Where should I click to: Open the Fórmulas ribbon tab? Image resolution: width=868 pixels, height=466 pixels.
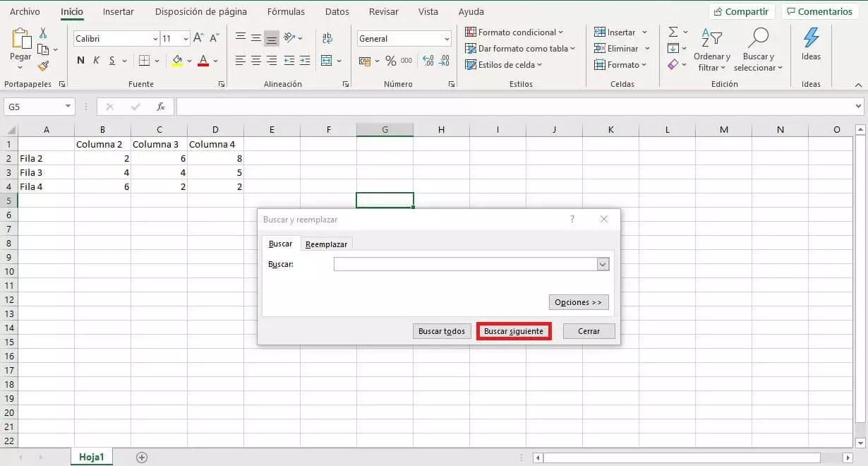[286, 12]
